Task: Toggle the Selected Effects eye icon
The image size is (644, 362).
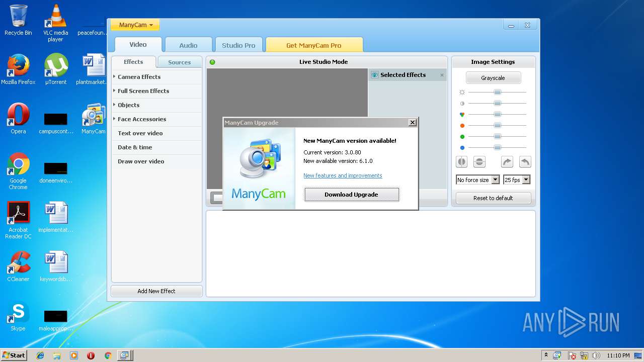Action: pyautogui.click(x=374, y=75)
